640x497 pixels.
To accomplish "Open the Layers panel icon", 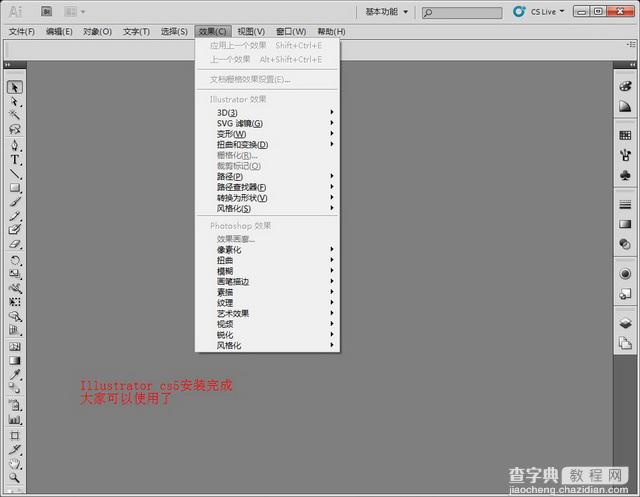I will (625, 323).
